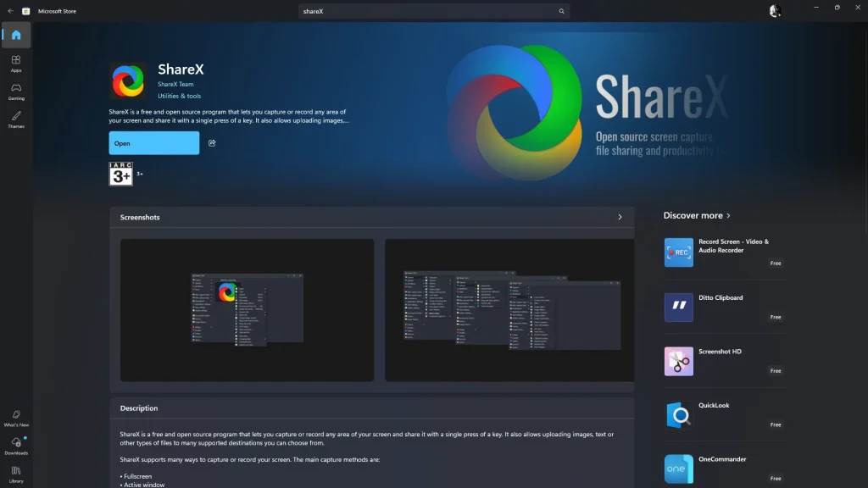
Task: Open the ShareX Team publisher link
Action: (175, 84)
